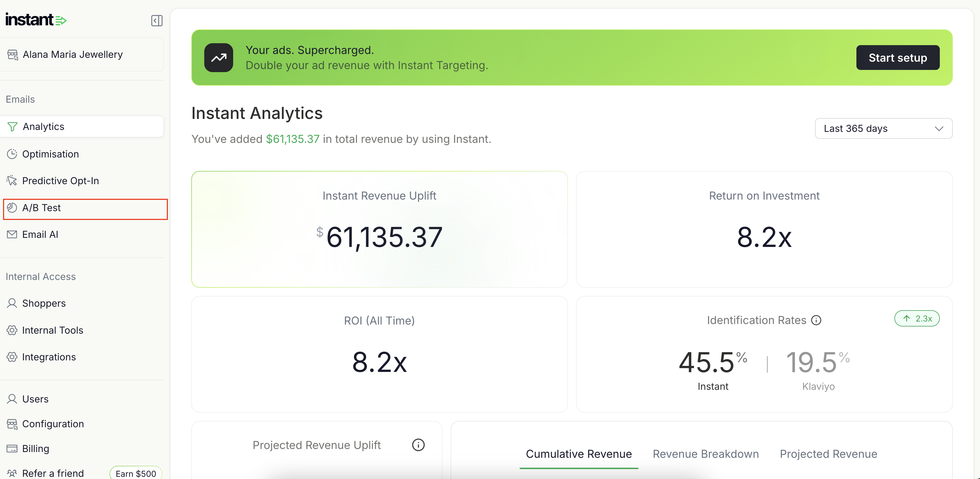This screenshot has width=980, height=479.
Task: Select the Cumulative Revenue tab
Action: pyautogui.click(x=579, y=454)
